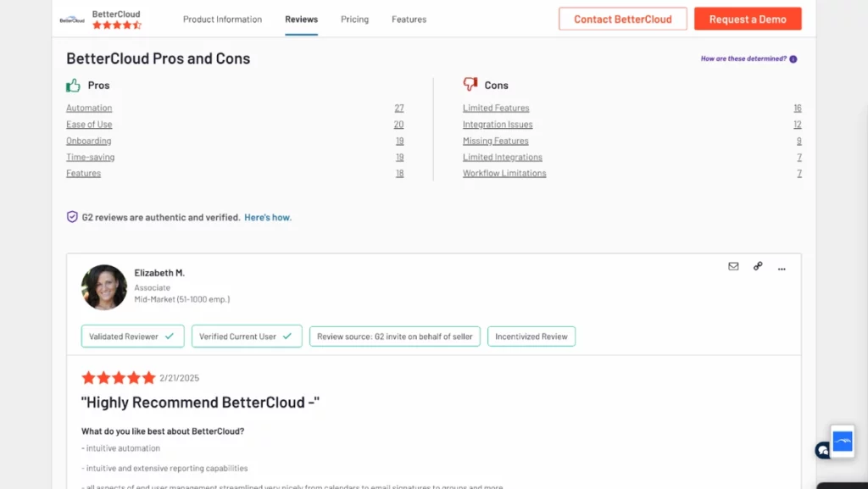Open the Highly Recommend BetterCloud review title
The height and width of the screenshot is (489, 868).
pyautogui.click(x=200, y=403)
